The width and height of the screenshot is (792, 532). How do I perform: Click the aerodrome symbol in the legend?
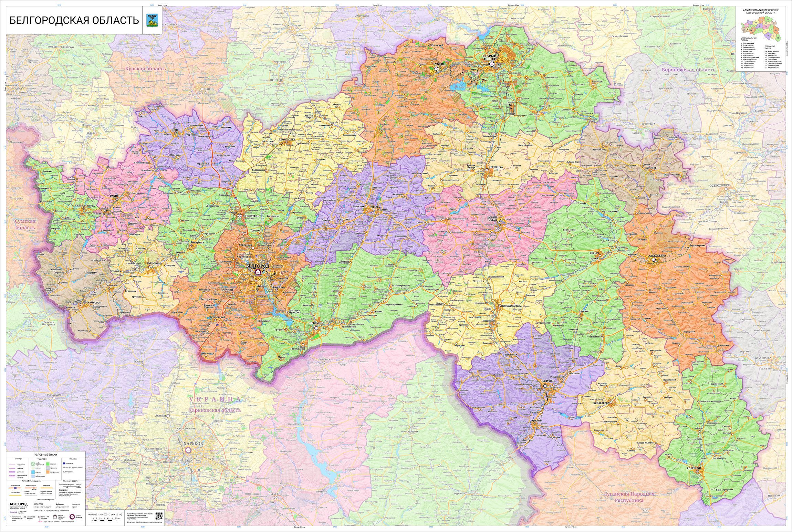64,472
